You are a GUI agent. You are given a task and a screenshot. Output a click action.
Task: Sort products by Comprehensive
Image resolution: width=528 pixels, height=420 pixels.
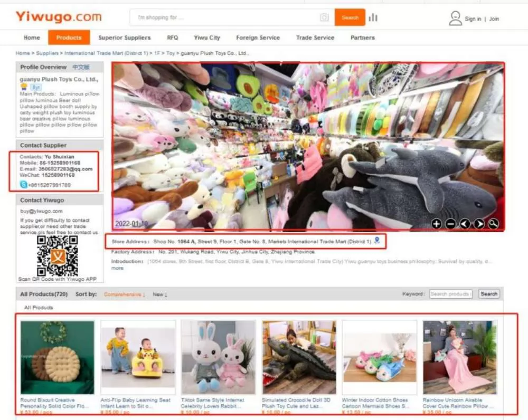[x=124, y=294]
